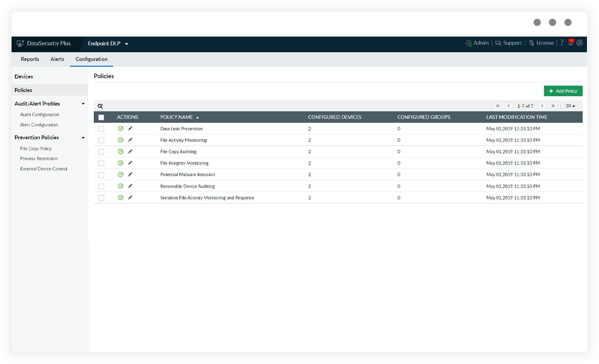Edit the Removable Device Auditing policy

(130, 186)
